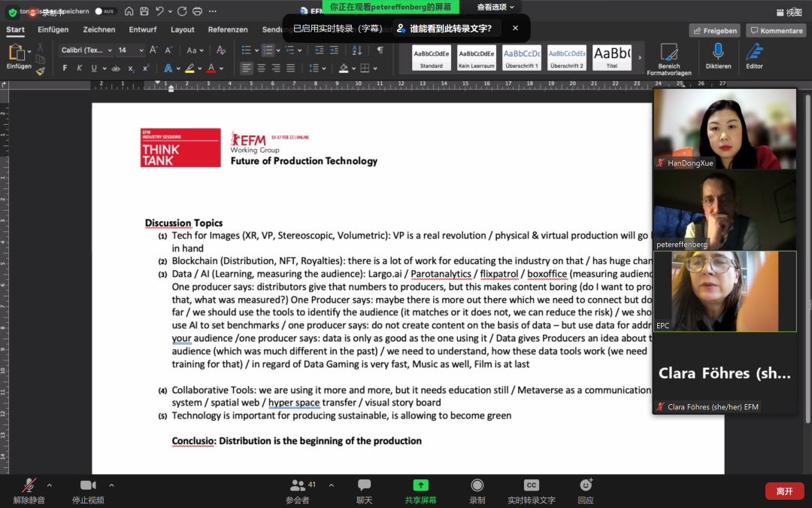Open the Referenzen ribbon tab

(x=228, y=29)
